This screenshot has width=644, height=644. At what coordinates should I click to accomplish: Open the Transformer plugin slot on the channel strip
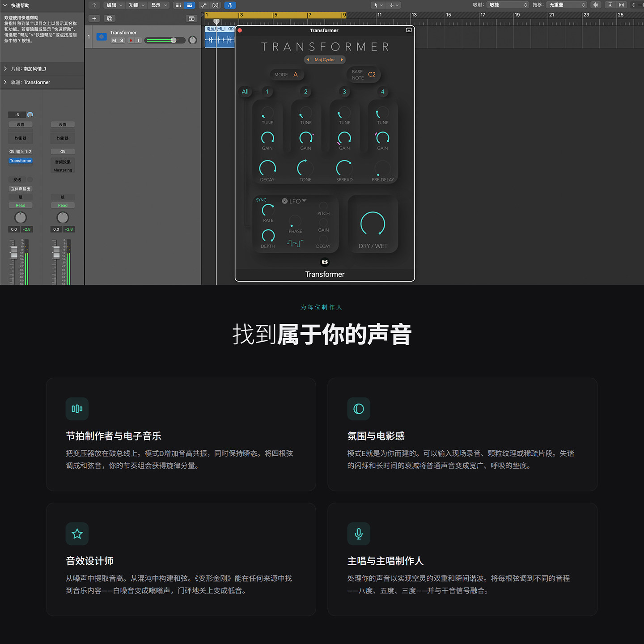pos(21,161)
